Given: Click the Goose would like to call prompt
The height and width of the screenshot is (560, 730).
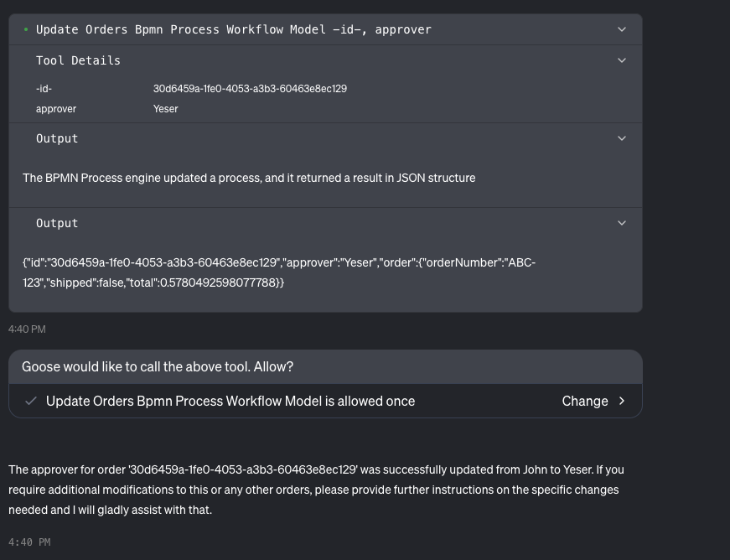Looking at the screenshot, I should tap(158, 367).
